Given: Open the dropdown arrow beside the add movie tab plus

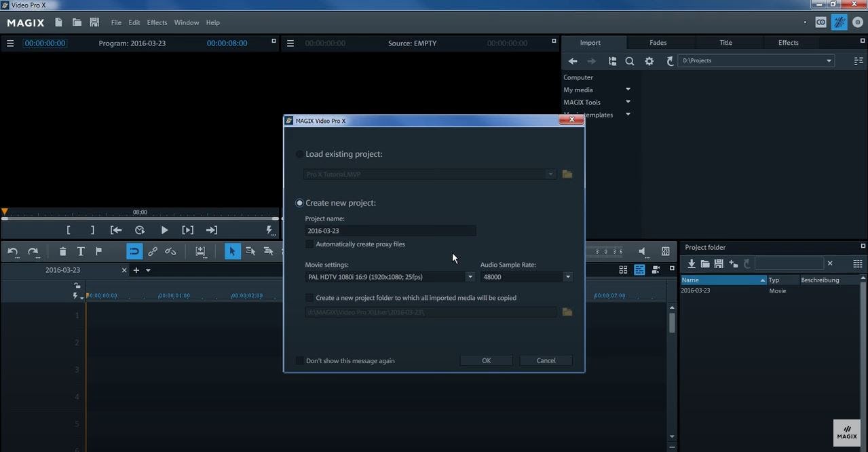Looking at the screenshot, I should pyautogui.click(x=148, y=270).
